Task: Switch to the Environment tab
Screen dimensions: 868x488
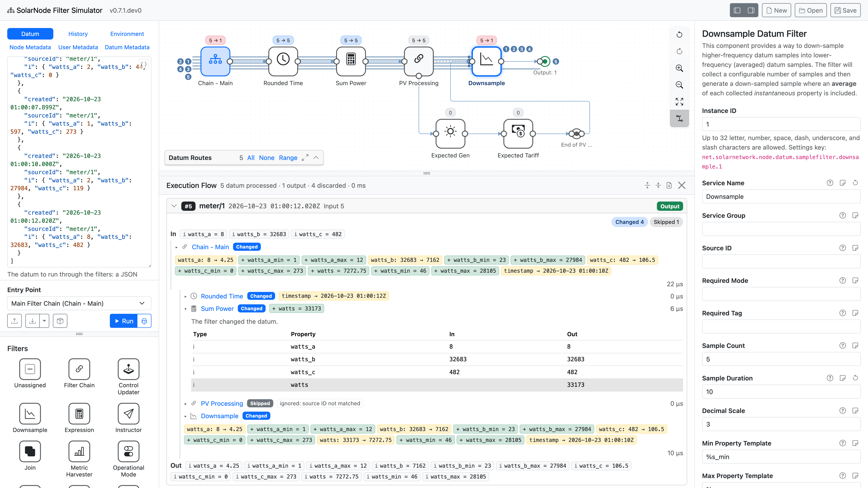Action: point(127,34)
